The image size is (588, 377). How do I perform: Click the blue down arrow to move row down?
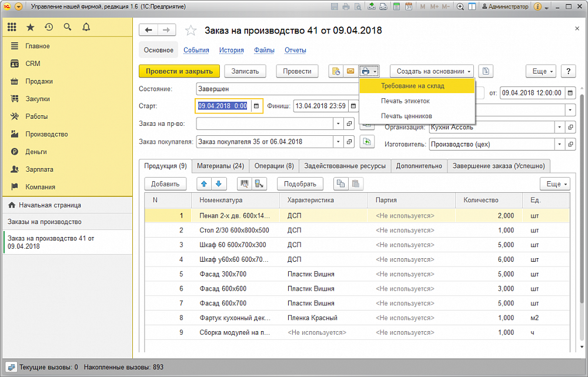(219, 184)
